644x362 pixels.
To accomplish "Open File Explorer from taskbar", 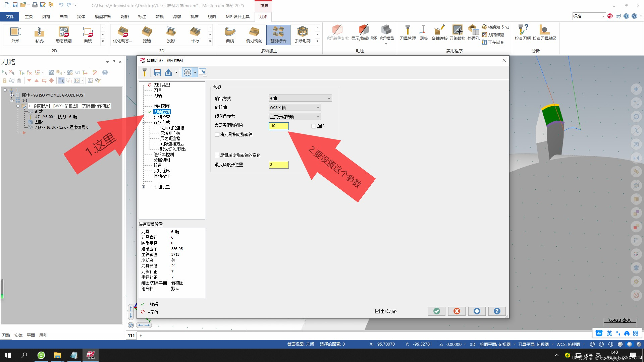I will click(57, 355).
